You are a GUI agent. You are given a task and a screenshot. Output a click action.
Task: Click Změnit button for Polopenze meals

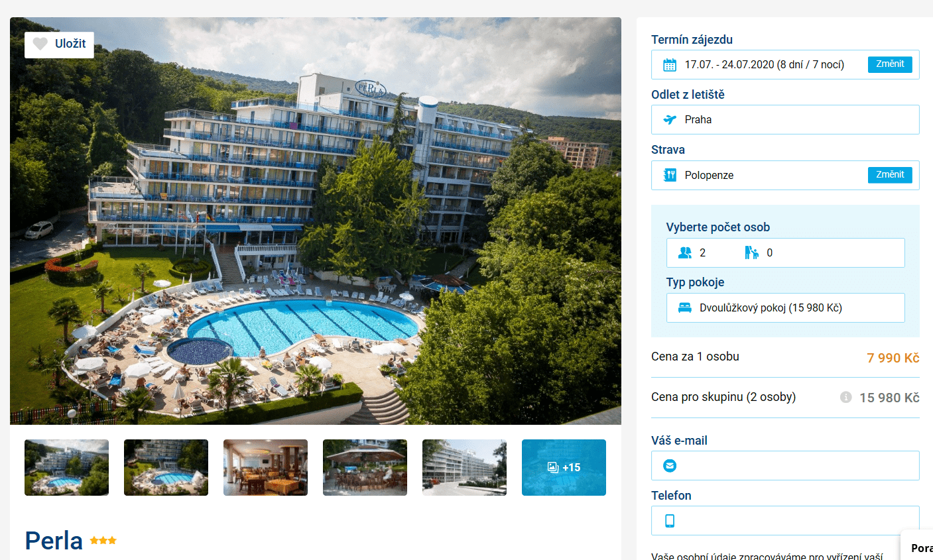coord(890,175)
